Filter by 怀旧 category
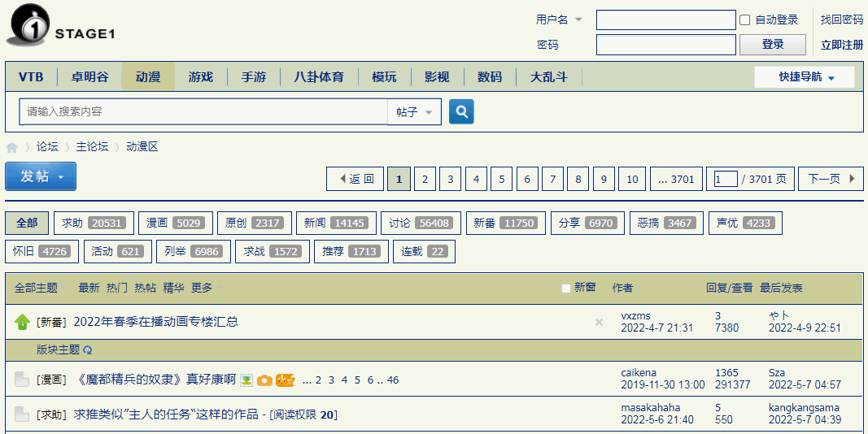Image resolution: width=868 pixels, height=434 pixels. 42,252
